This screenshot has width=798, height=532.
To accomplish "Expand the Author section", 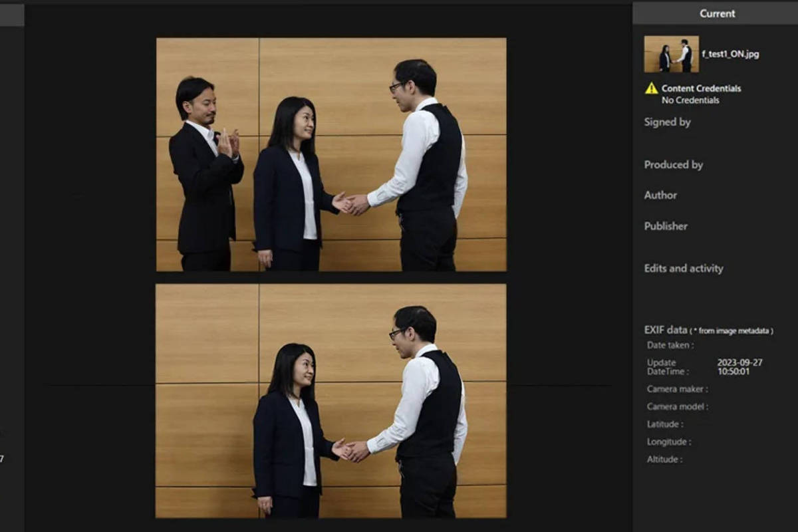I will click(x=660, y=196).
